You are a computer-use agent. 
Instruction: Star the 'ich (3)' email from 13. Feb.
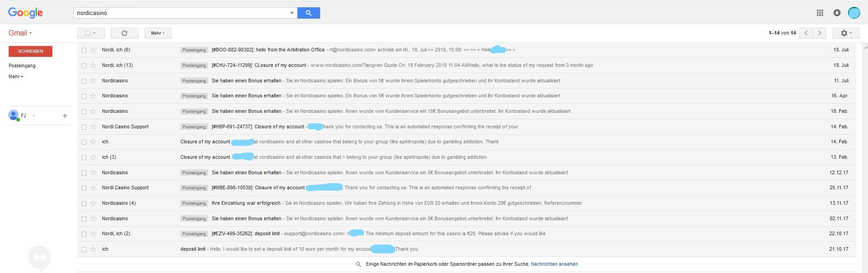(x=93, y=157)
